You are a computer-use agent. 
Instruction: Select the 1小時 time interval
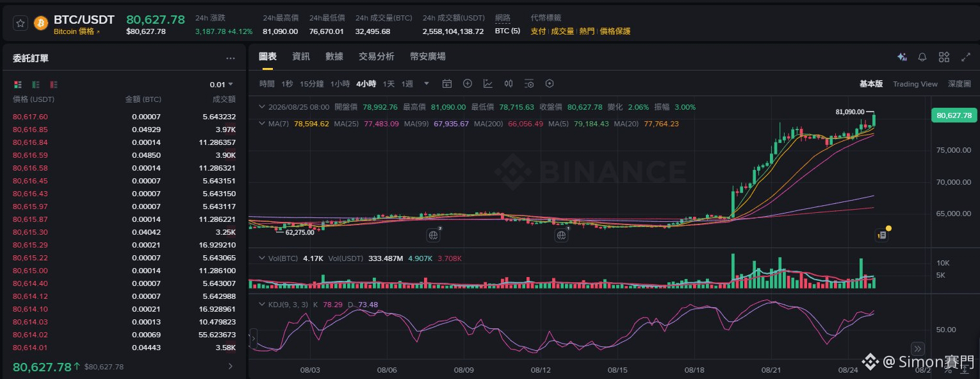[x=340, y=84]
